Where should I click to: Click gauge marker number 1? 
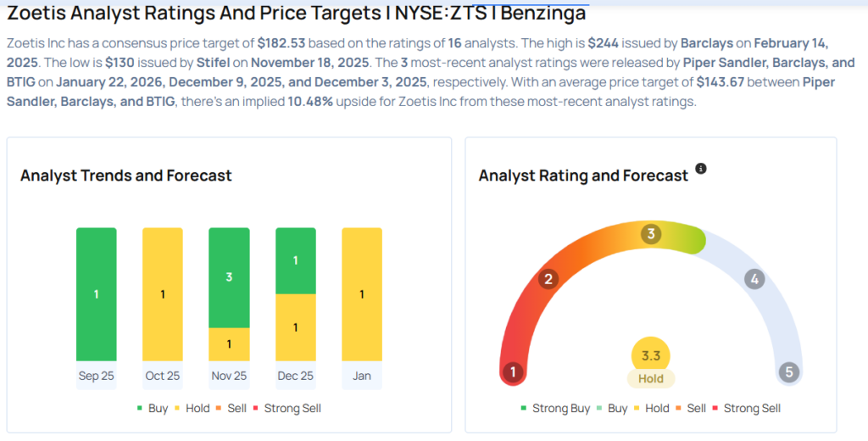click(x=512, y=371)
